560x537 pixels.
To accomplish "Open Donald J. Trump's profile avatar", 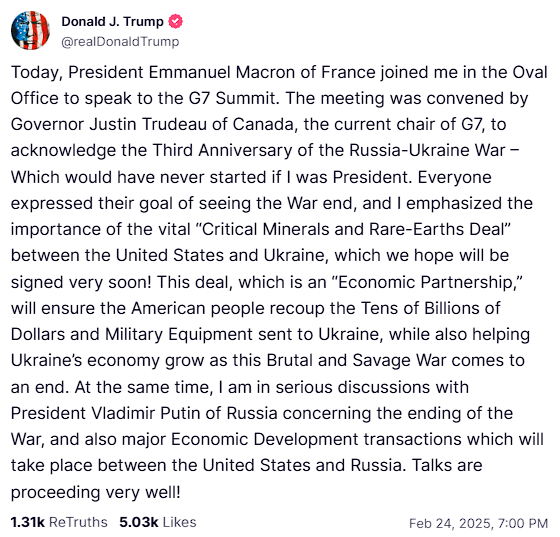I will 30,30.
